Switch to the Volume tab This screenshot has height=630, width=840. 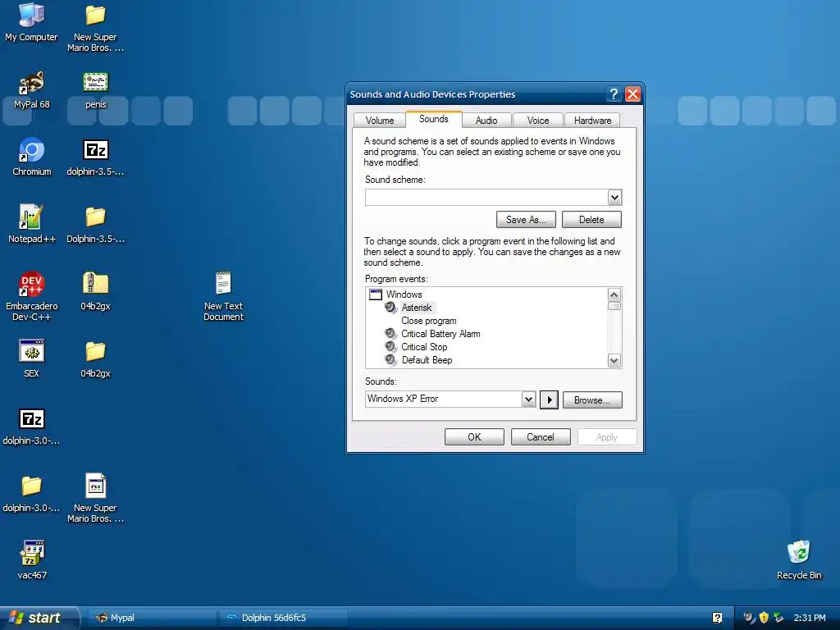pos(380,121)
